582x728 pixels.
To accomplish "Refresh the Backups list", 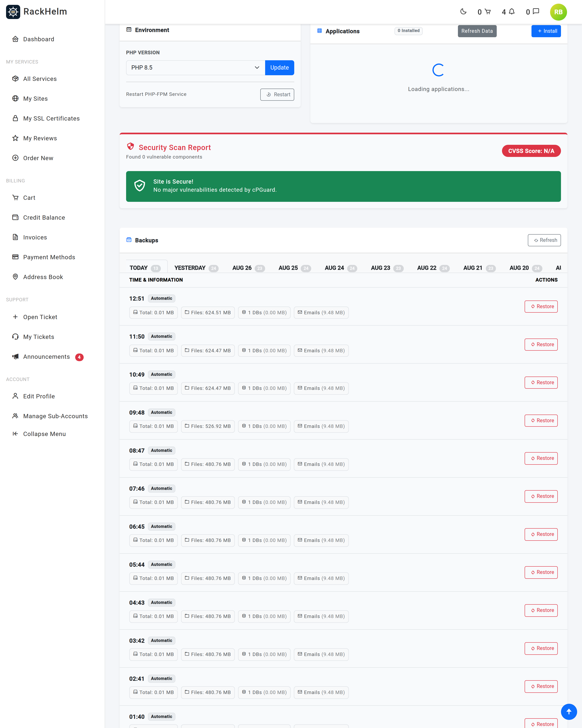I will (544, 240).
